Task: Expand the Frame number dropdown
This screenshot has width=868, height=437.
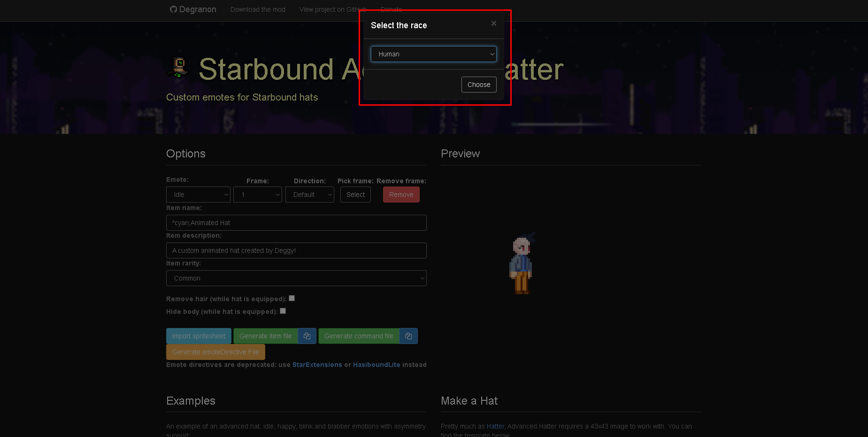Action: 258,195
